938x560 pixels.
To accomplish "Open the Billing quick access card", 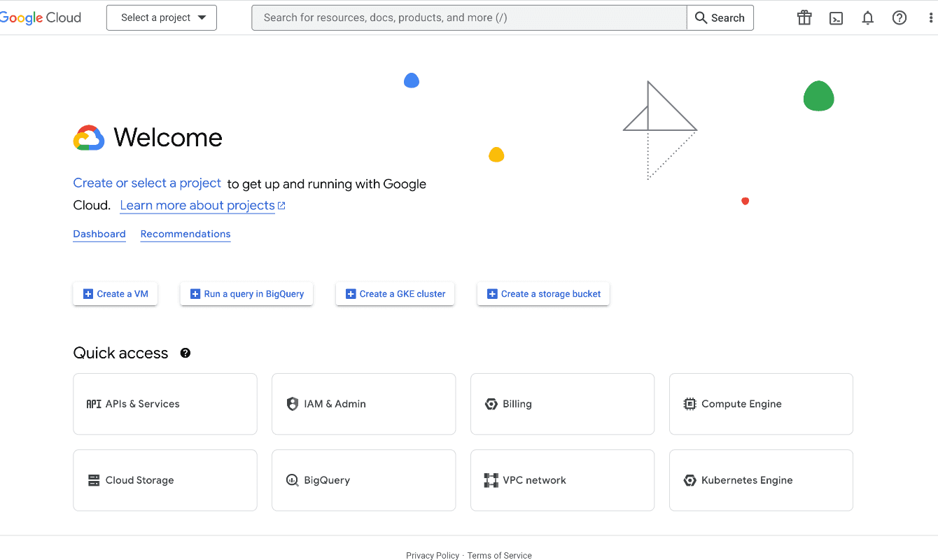I will (563, 404).
